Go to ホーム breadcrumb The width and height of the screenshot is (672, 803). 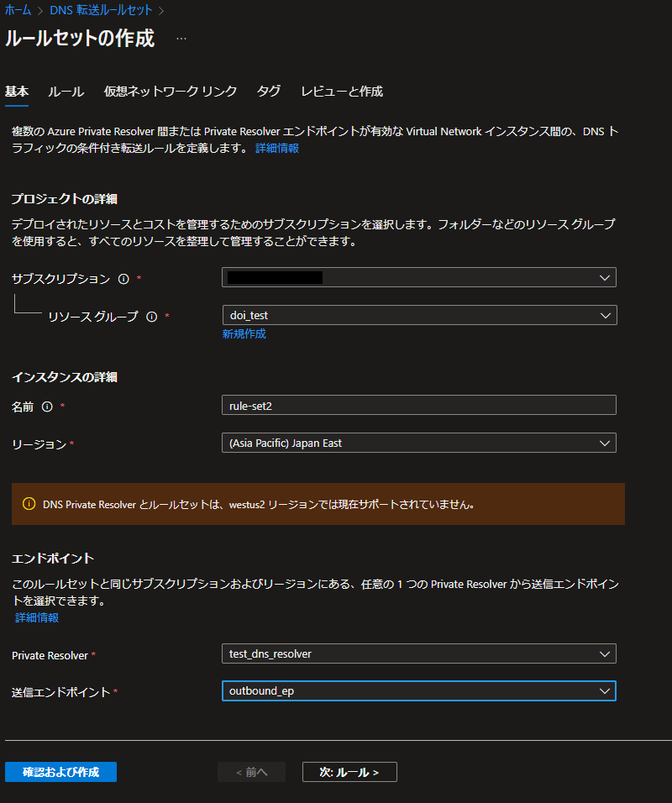coord(18,10)
